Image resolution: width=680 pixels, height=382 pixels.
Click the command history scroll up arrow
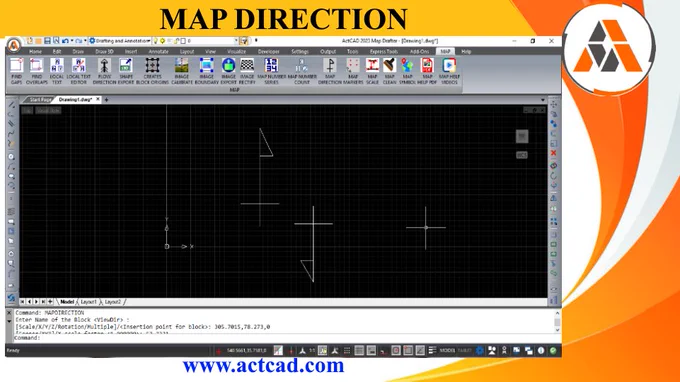coord(557,313)
